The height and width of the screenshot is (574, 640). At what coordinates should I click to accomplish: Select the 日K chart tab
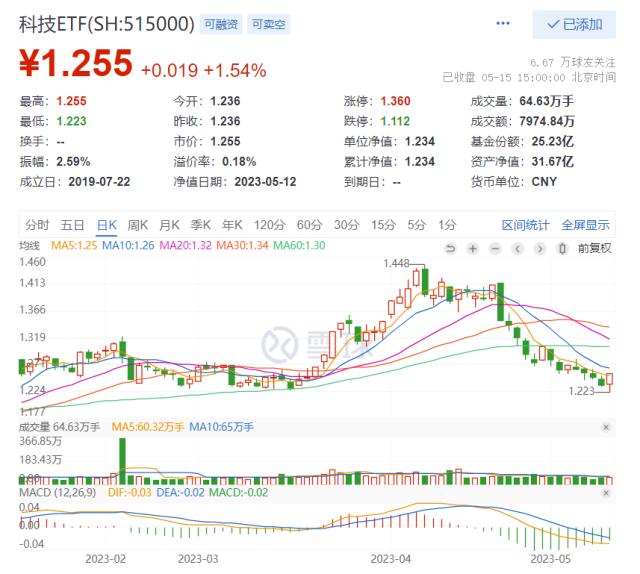point(107,225)
